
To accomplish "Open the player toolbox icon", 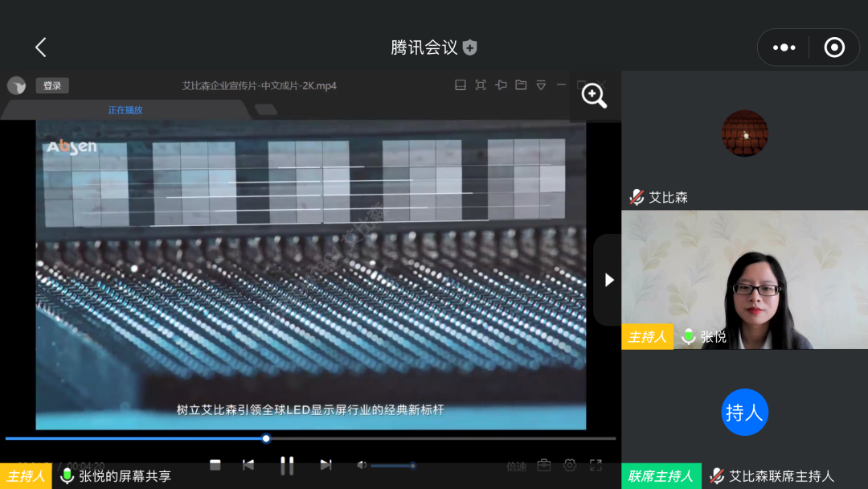I will point(543,465).
